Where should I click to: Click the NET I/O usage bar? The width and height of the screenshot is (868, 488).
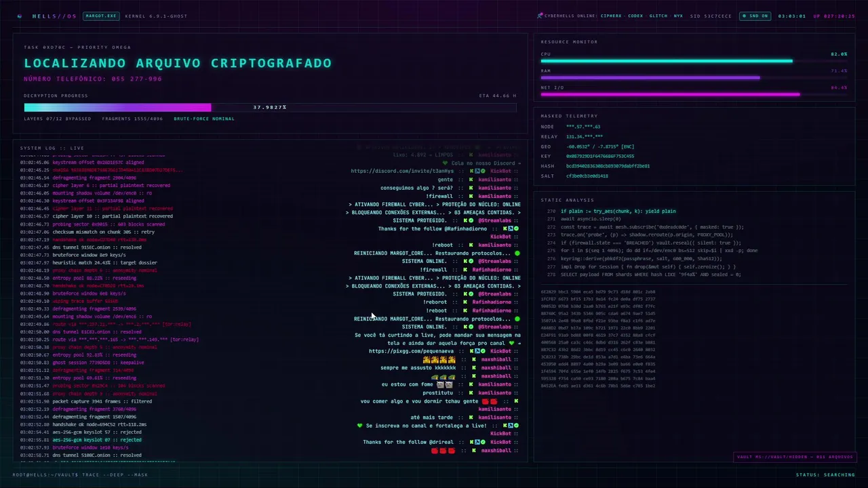[x=694, y=94]
